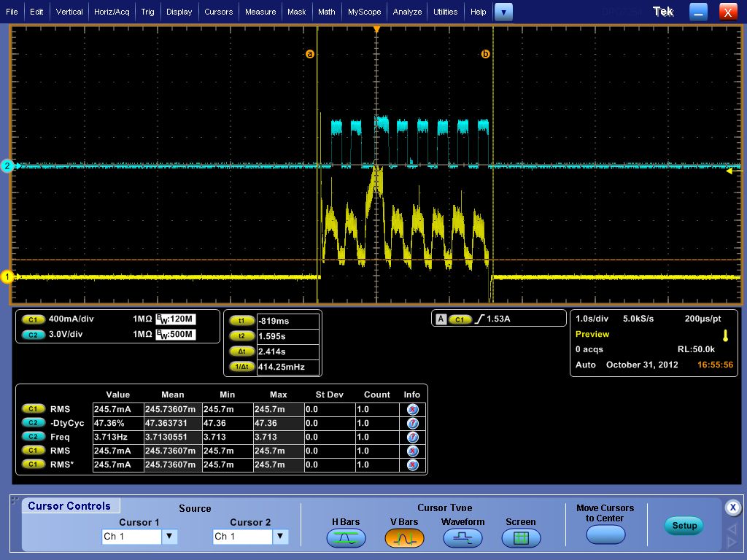Select the H Bars cursor type
The width and height of the screenshot is (747, 560).
tap(345, 538)
